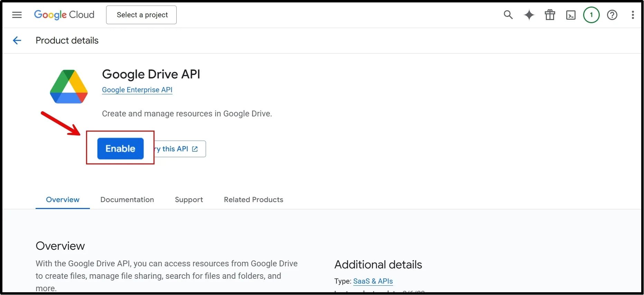Click the Overview section heading

click(x=60, y=246)
